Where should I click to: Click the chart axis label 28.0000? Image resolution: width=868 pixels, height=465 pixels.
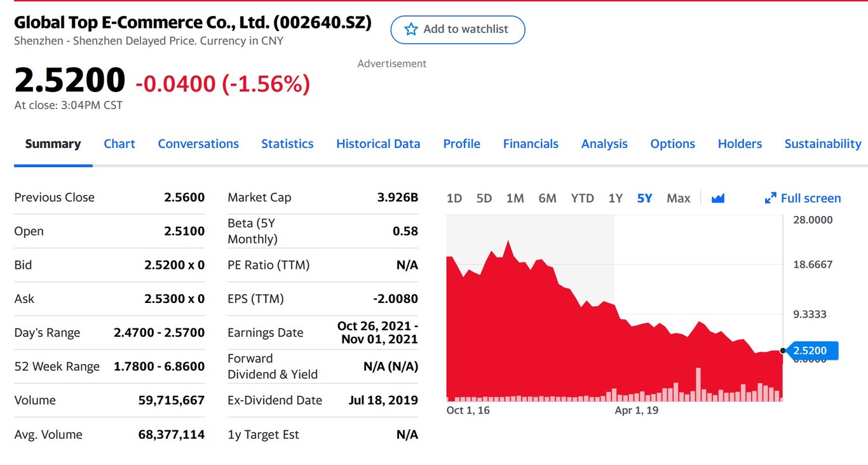pyautogui.click(x=813, y=220)
